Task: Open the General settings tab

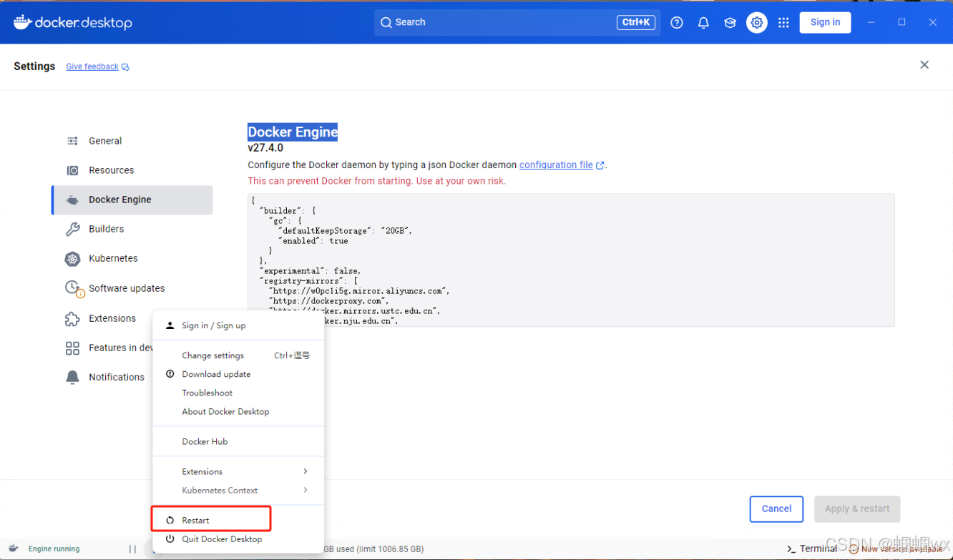Action: pyautogui.click(x=132, y=141)
